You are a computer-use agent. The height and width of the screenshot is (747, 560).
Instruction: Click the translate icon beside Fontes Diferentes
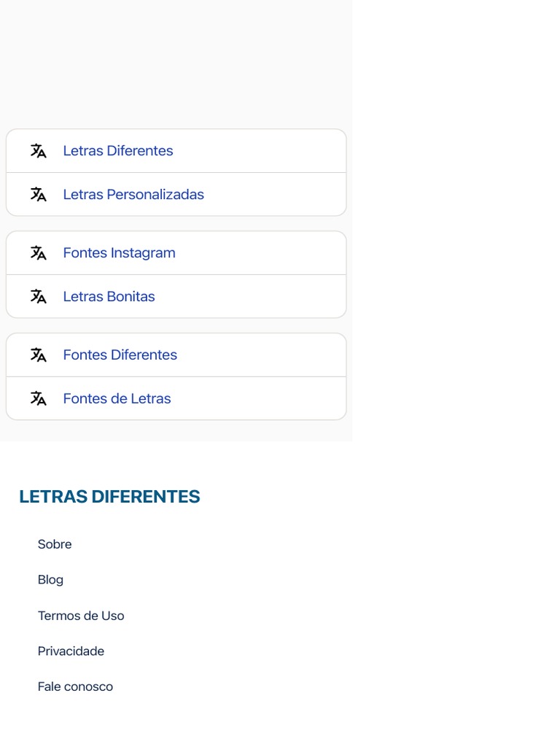coord(39,355)
